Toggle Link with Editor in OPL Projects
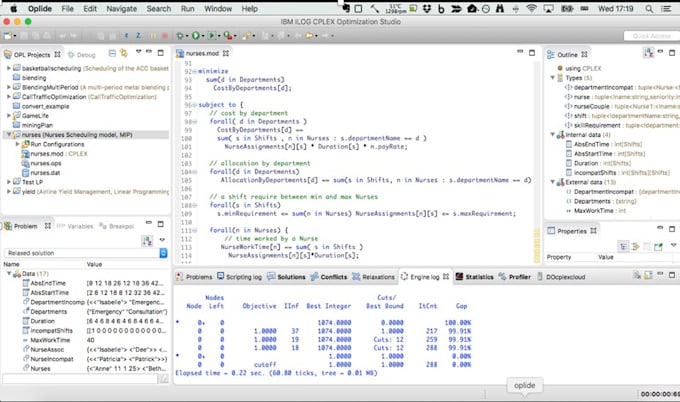 [x=124, y=53]
